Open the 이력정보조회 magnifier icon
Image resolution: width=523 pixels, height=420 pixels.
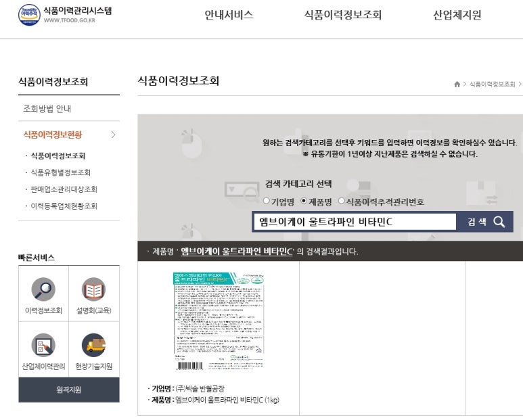[43, 289]
